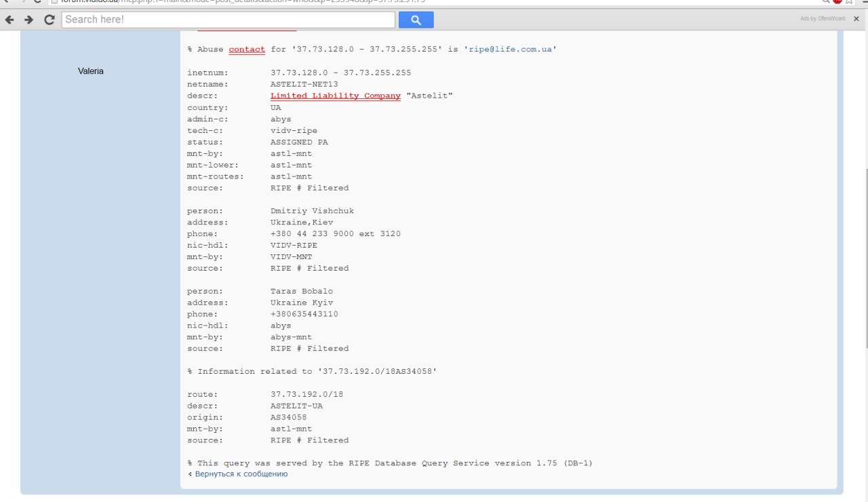Click the forward arrow in search toolbar
This screenshot has width=868, height=502.
(x=29, y=20)
